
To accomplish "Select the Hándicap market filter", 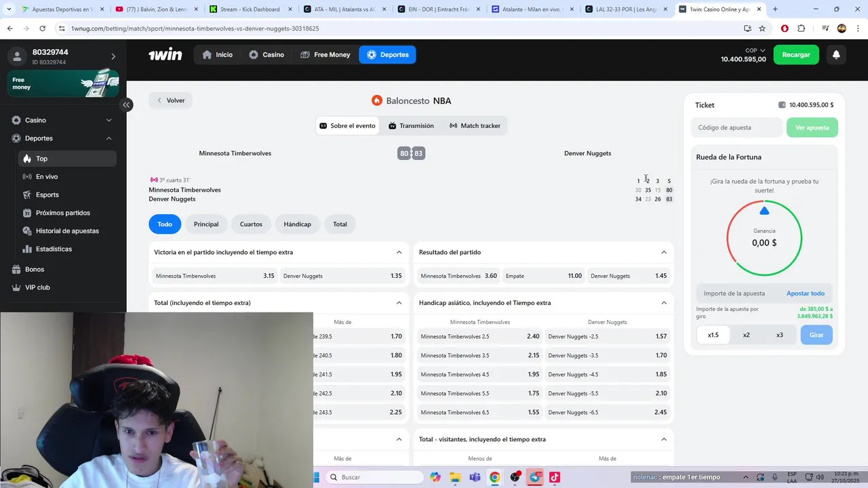I will [297, 224].
